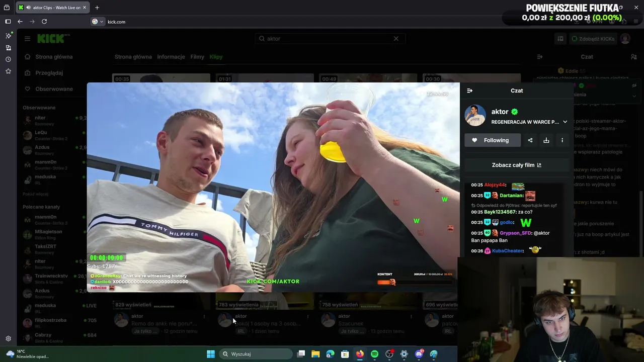
Task: Expand Pokaż więcej in followed channels
Action: tap(35, 194)
